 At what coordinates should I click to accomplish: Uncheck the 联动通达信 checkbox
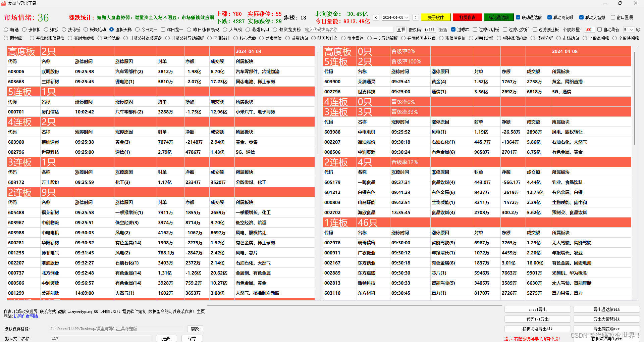[x=518, y=17]
